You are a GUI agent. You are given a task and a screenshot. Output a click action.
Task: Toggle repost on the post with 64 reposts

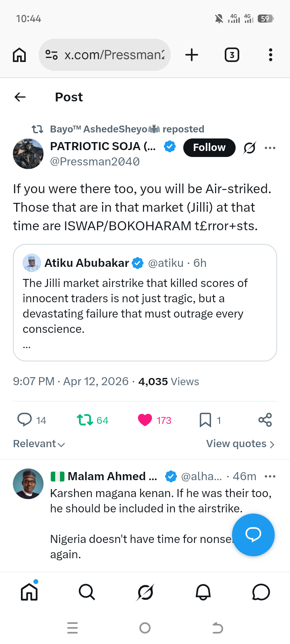pyautogui.click(x=85, y=420)
